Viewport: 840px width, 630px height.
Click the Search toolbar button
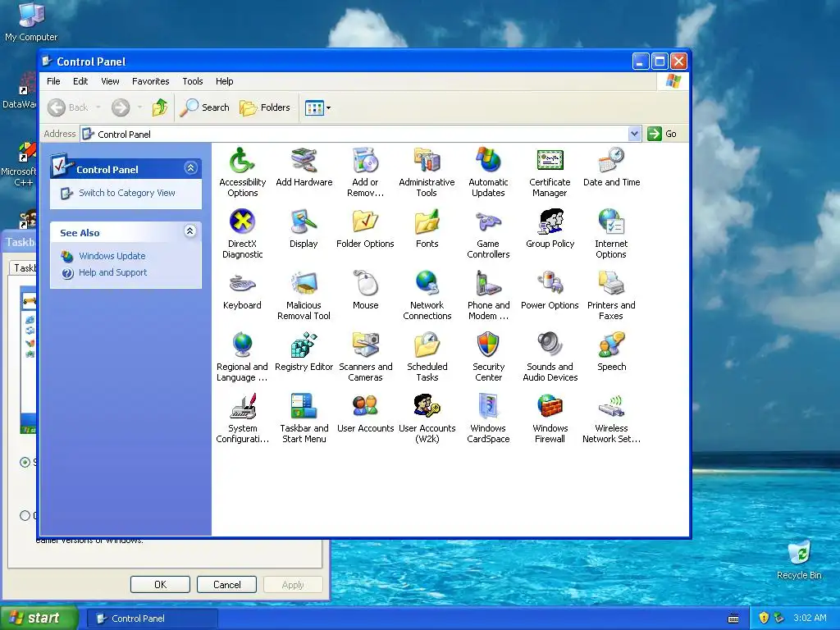[x=204, y=107]
